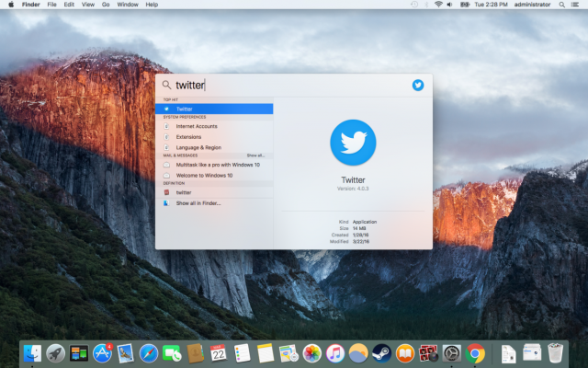Viewport: 588px width, 368px height.
Task: Open Welcome to Windows 10 message
Action: [x=214, y=176]
